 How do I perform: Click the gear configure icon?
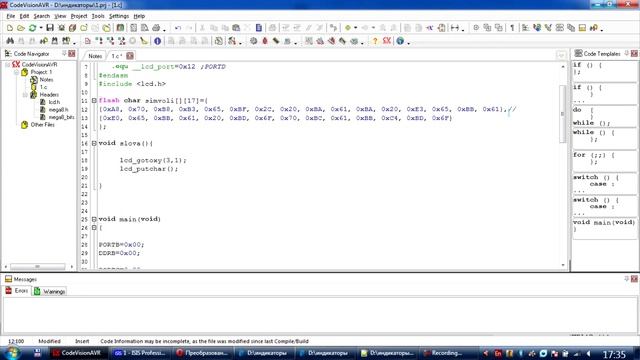coord(253,41)
